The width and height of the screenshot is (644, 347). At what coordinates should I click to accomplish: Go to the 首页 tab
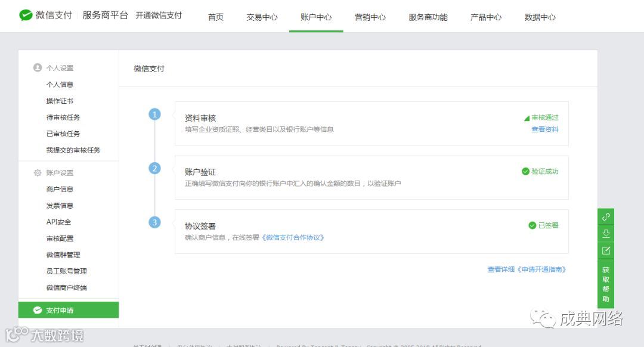tap(216, 17)
